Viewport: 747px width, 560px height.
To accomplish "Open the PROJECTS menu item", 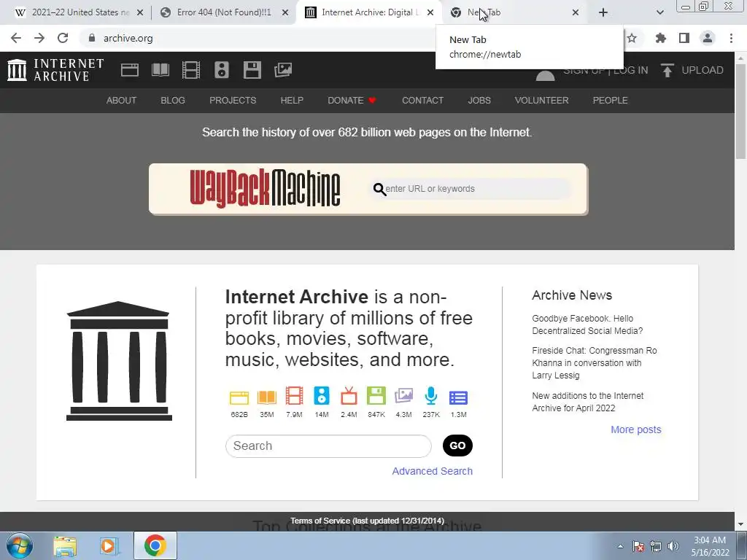I will [233, 101].
